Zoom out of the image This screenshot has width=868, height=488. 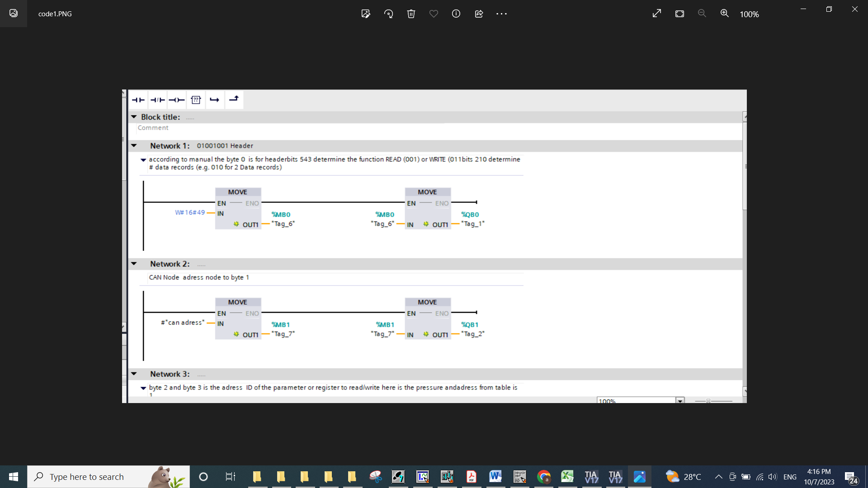coord(702,14)
